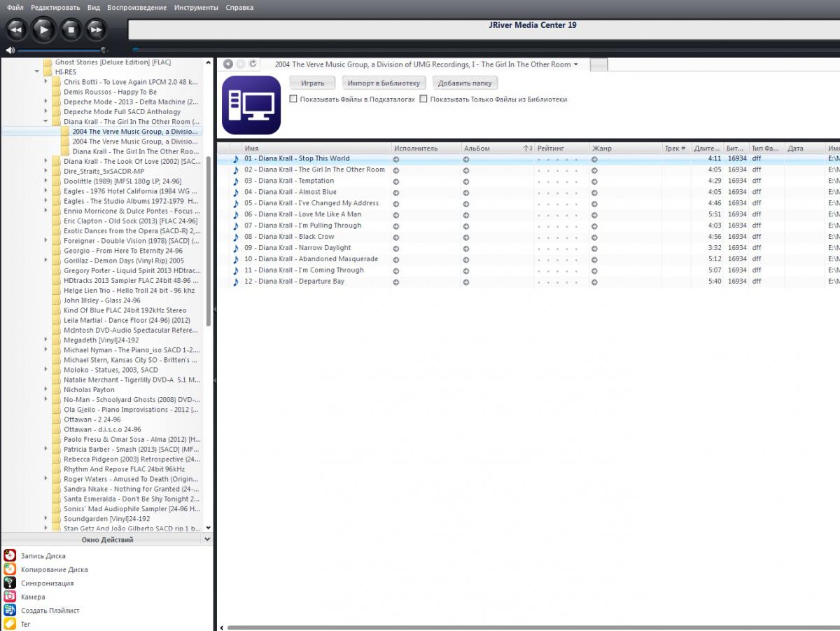Open the Запись Диска action
The image size is (840, 631).
coord(43,556)
